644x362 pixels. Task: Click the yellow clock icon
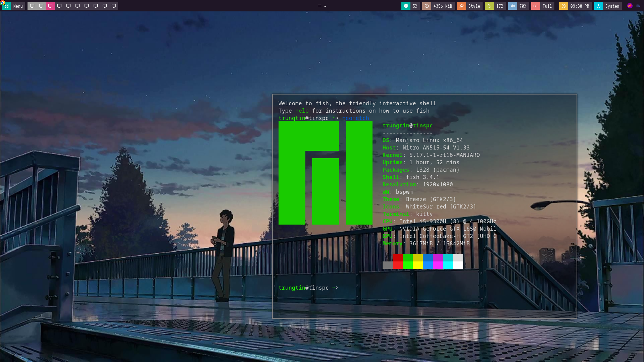(x=563, y=6)
